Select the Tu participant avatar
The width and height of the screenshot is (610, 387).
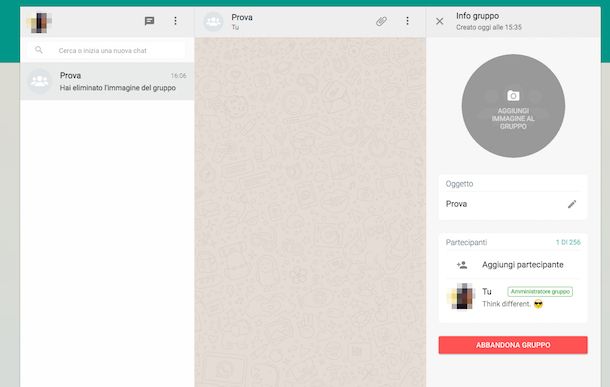[462, 296]
